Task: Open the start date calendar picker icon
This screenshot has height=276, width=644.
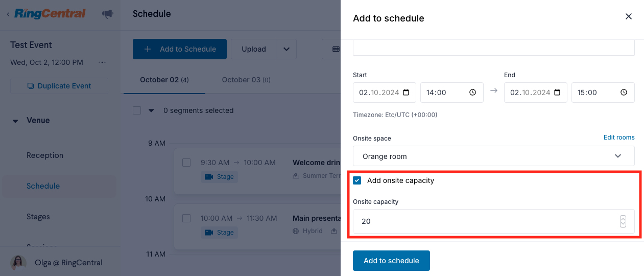Action: point(406,93)
